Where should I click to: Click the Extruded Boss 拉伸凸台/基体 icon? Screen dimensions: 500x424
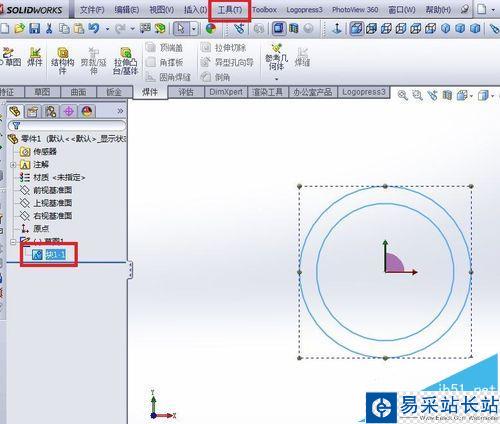(x=125, y=61)
